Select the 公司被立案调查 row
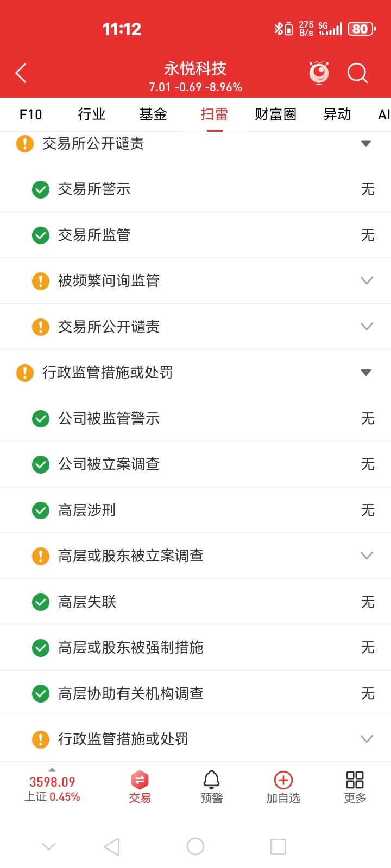This screenshot has width=391, height=868. pyautogui.click(x=195, y=464)
